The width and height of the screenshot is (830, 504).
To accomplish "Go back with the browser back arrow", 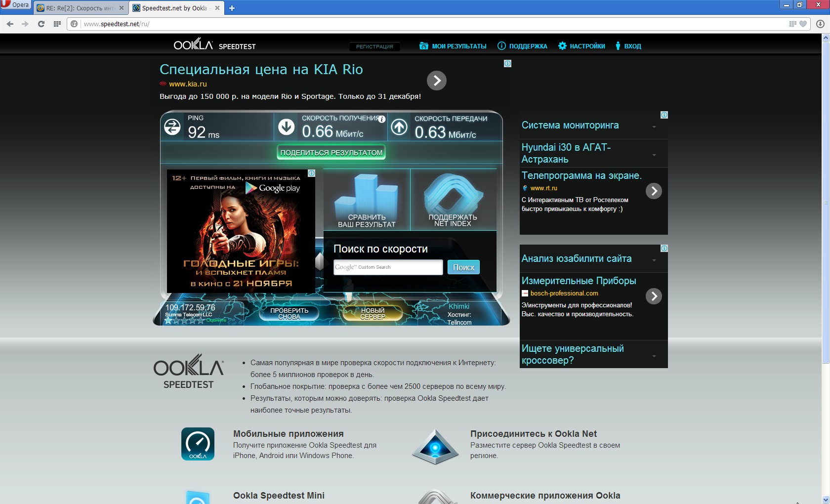I will click(10, 24).
